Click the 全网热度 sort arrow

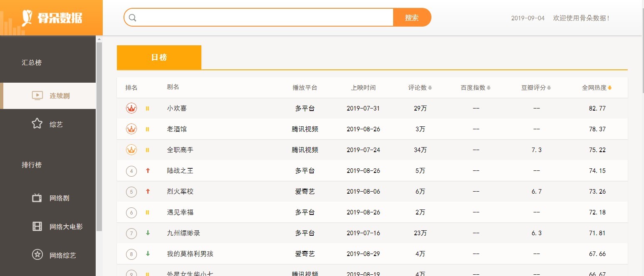coord(610,87)
